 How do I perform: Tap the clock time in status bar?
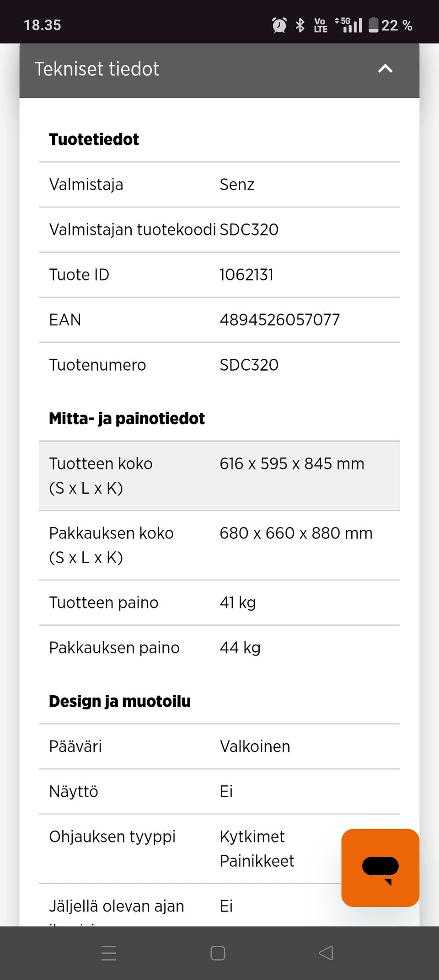coord(42,25)
